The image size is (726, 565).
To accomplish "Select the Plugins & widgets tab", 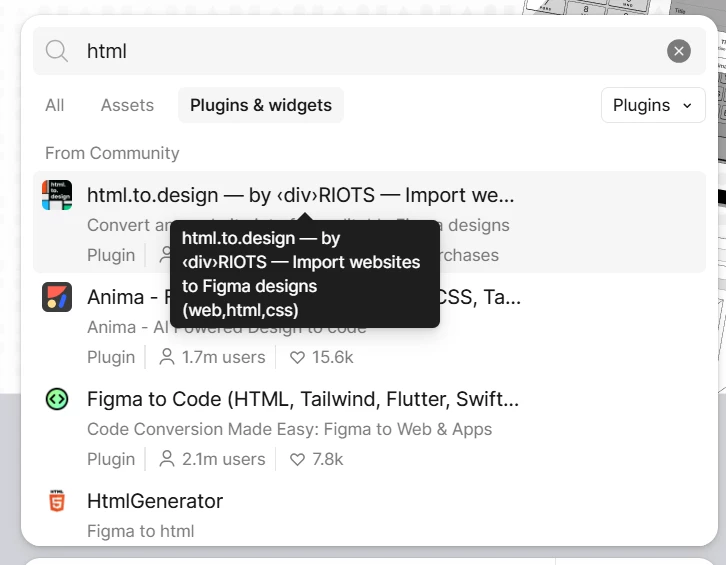I will 261,105.
